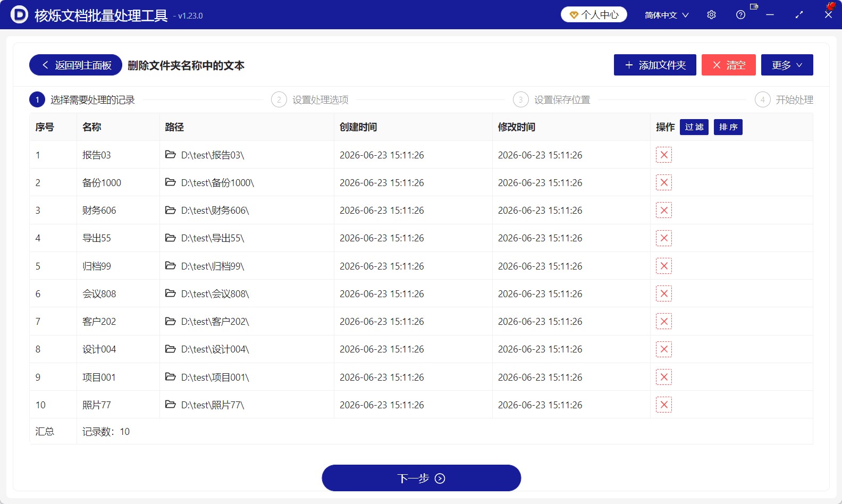Click the 下一步 next button
The height and width of the screenshot is (504, 842).
[421, 478]
